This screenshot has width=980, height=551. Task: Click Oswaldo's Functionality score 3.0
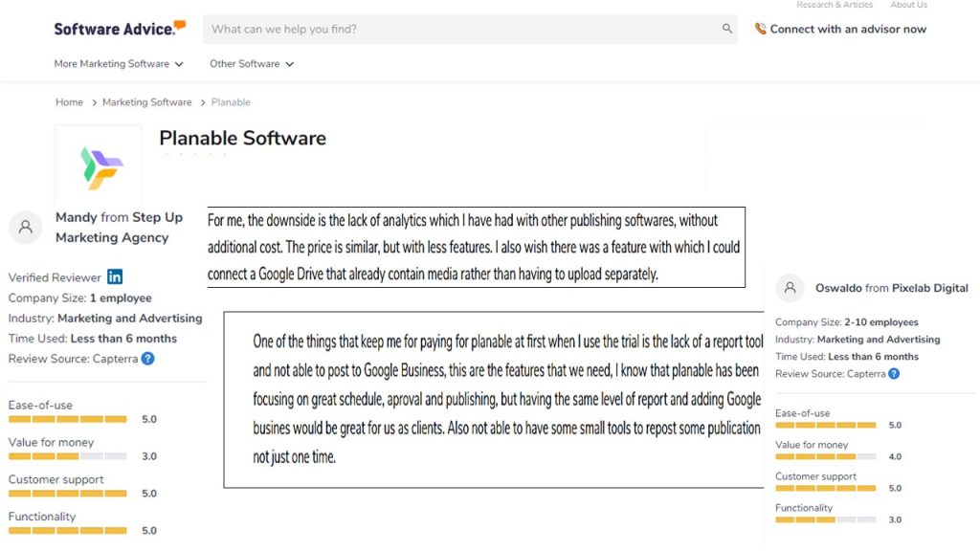(x=895, y=519)
